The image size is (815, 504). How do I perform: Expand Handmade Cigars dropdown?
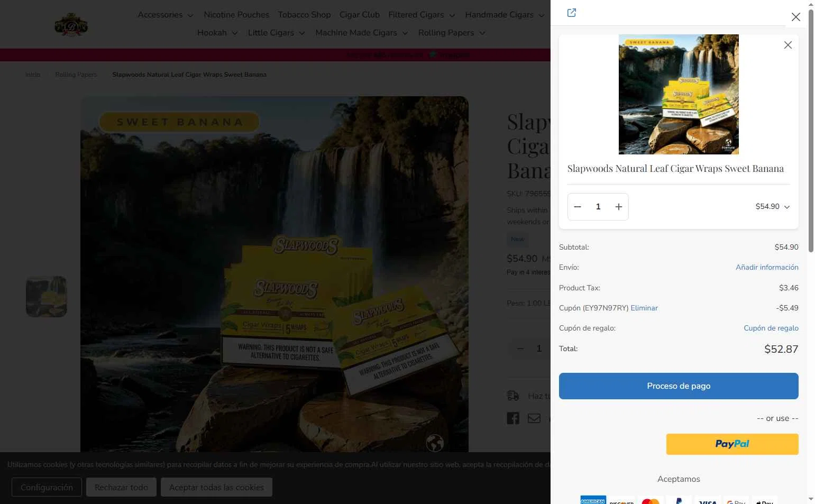(505, 15)
